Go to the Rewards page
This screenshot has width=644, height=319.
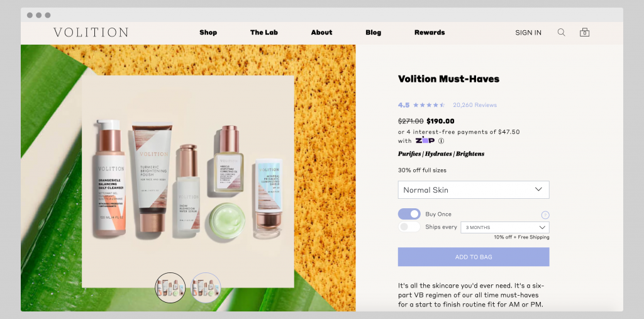(x=430, y=33)
